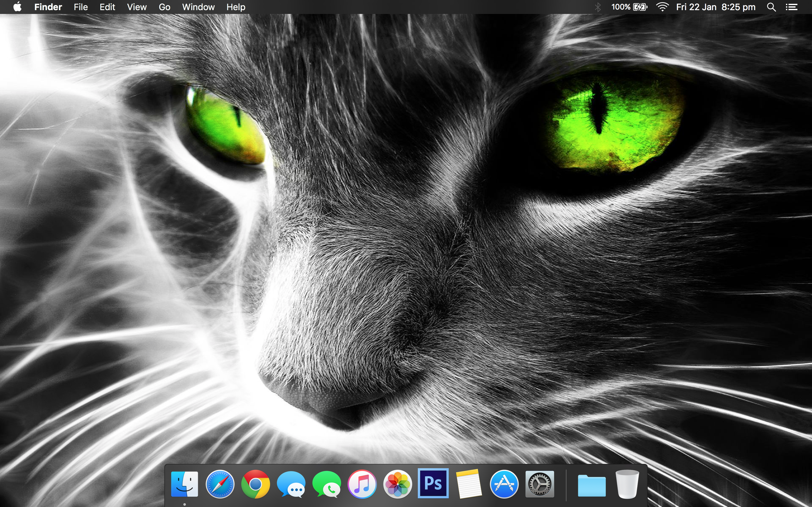Open the Apple menu
812x507 pixels.
[17, 7]
